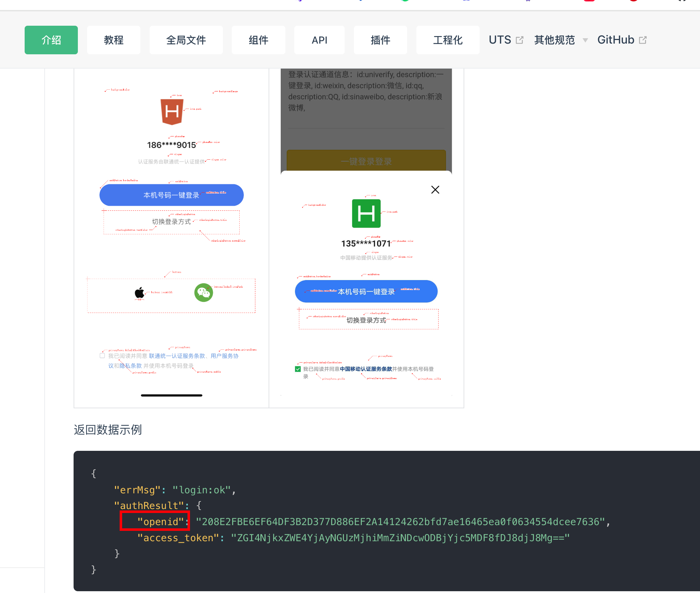Viewport: 700px width, 593px height.
Task: Click the phone number 135****1071
Action: tap(366, 244)
